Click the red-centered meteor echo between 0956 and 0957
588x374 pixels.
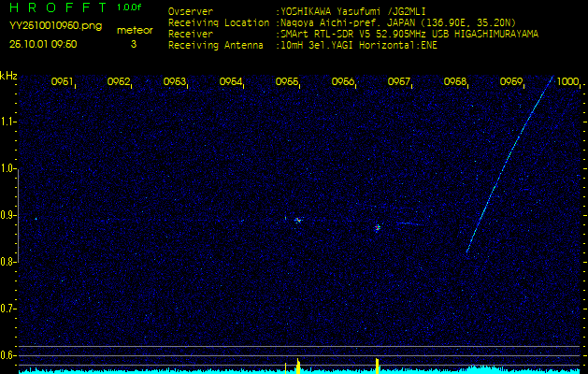point(378,227)
